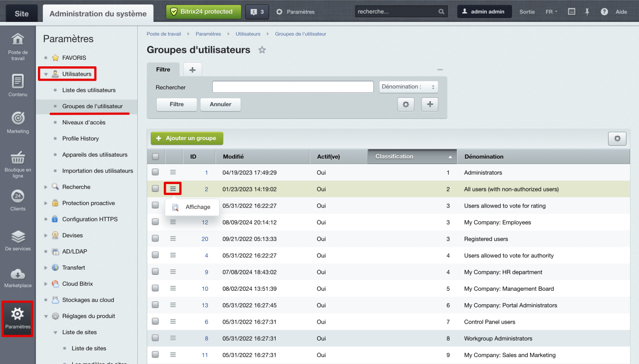Viewport: 639px width, 364px height.
Task: Open filter settings gear button
Action: point(406,104)
